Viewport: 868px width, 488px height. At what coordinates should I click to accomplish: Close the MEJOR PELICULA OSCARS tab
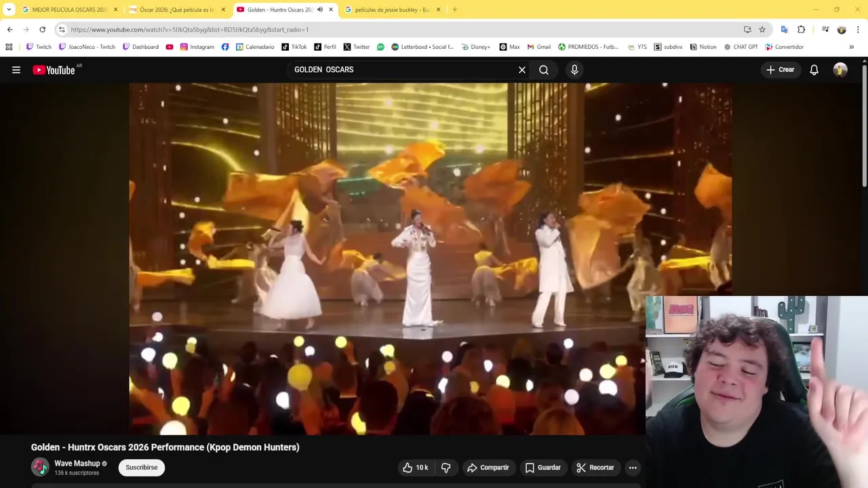pyautogui.click(x=115, y=9)
